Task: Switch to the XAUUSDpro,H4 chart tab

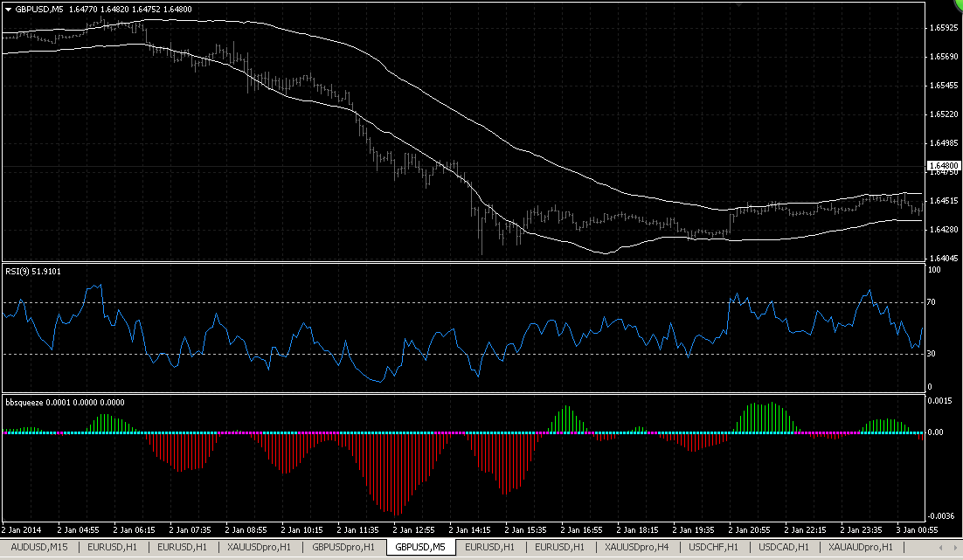Action: [636, 547]
